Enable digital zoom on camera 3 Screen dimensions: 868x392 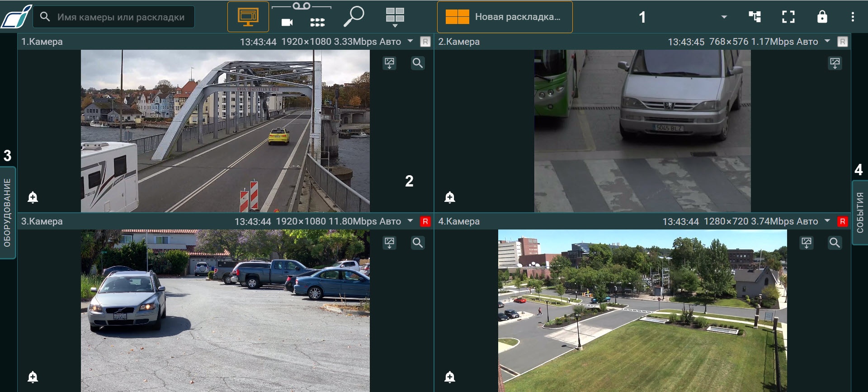417,243
